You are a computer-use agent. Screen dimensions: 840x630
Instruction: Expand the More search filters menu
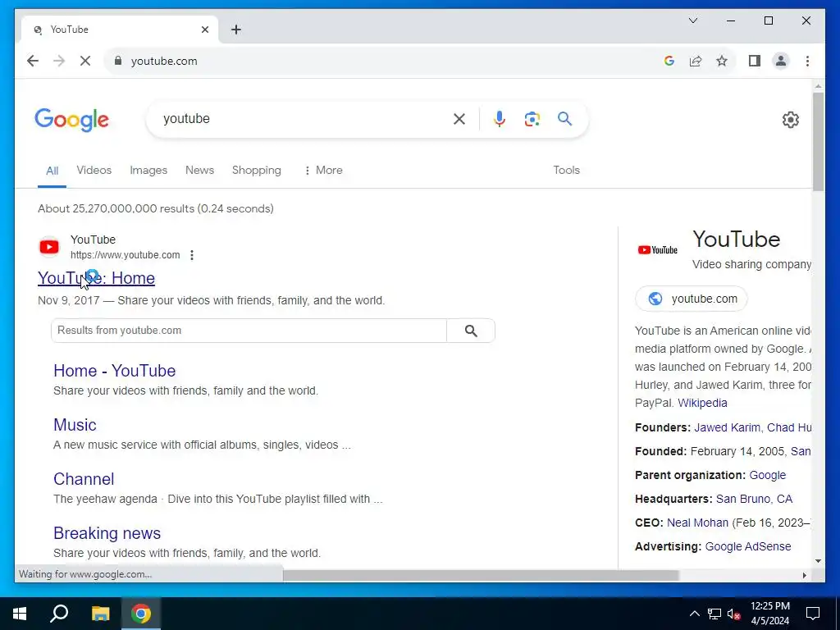[x=323, y=171]
